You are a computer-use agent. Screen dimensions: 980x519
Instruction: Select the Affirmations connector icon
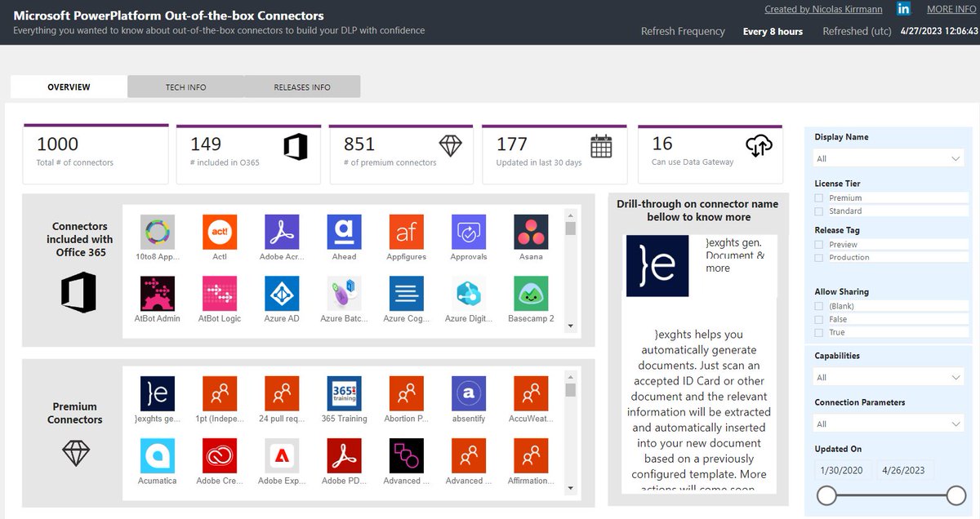[531, 456]
